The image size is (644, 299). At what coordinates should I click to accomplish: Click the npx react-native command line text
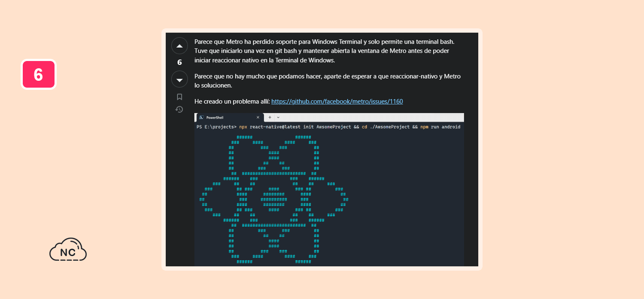pos(349,127)
